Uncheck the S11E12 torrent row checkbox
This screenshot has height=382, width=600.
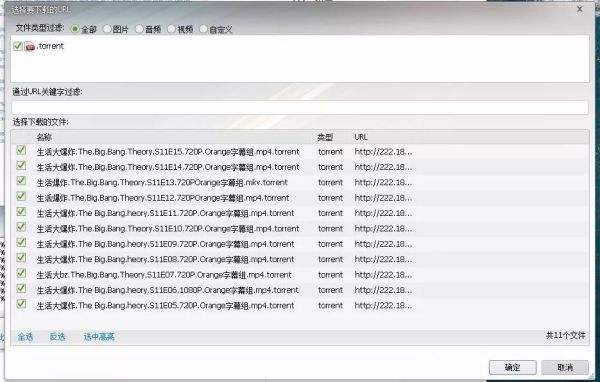(21, 196)
